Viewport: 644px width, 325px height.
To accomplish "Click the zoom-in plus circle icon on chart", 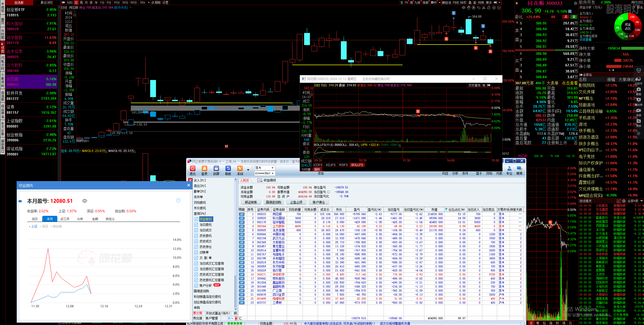I will [494, 8].
